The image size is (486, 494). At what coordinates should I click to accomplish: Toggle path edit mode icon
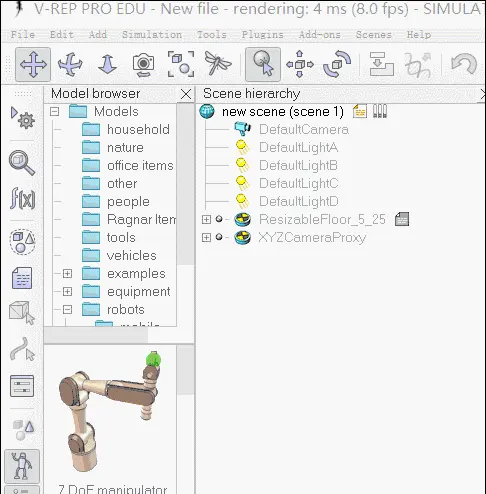pyautogui.click(x=22, y=349)
